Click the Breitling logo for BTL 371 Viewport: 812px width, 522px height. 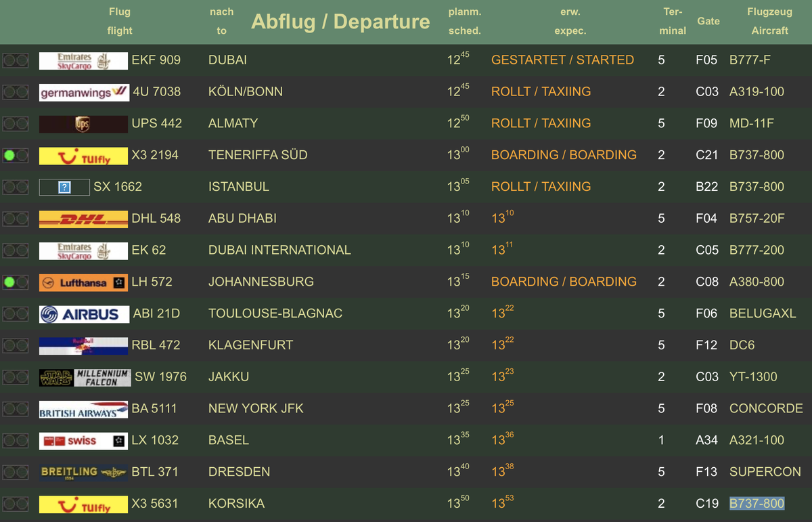(83, 473)
